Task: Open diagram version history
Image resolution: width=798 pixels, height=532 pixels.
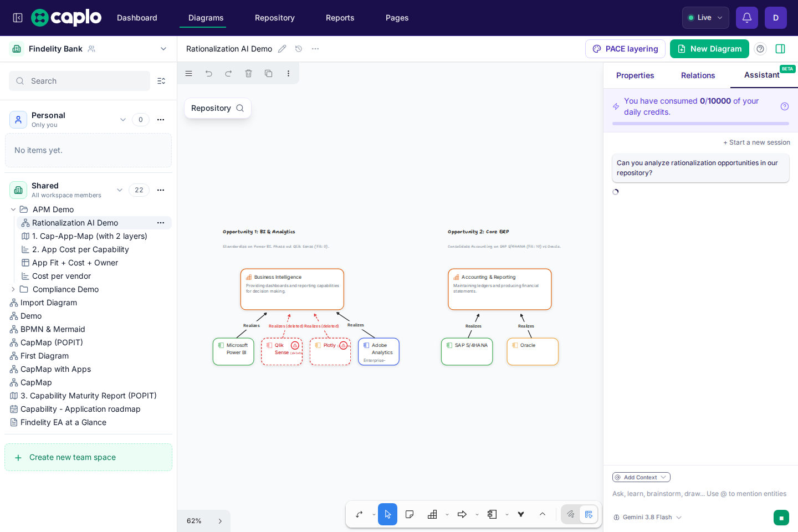Action: coord(299,49)
